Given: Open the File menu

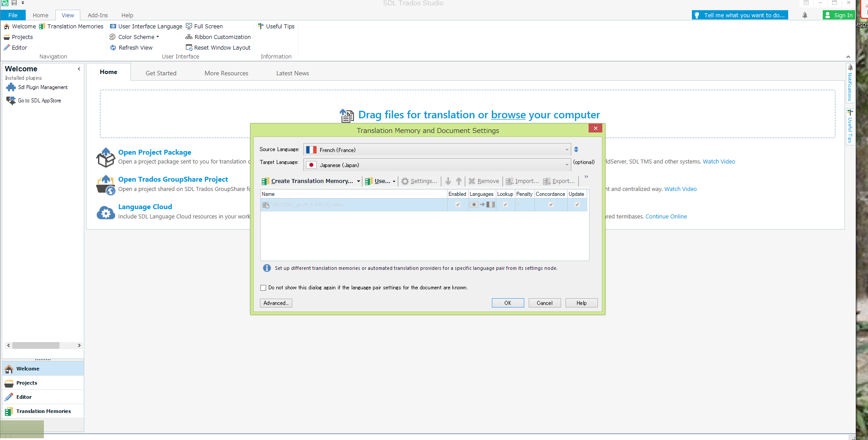Looking at the screenshot, I should point(13,15).
